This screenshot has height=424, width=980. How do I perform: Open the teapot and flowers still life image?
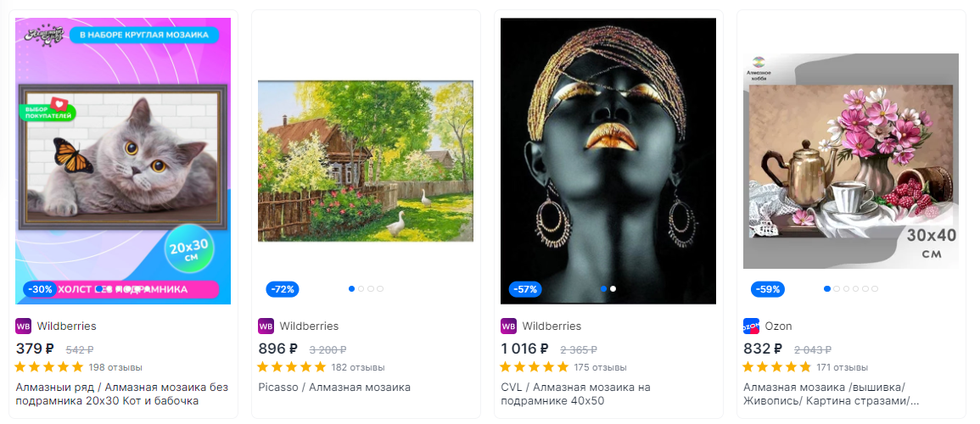(x=851, y=161)
